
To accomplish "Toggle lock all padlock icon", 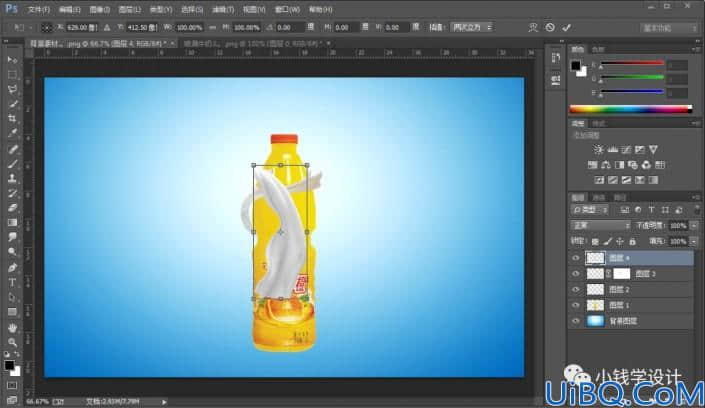I will (633, 242).
